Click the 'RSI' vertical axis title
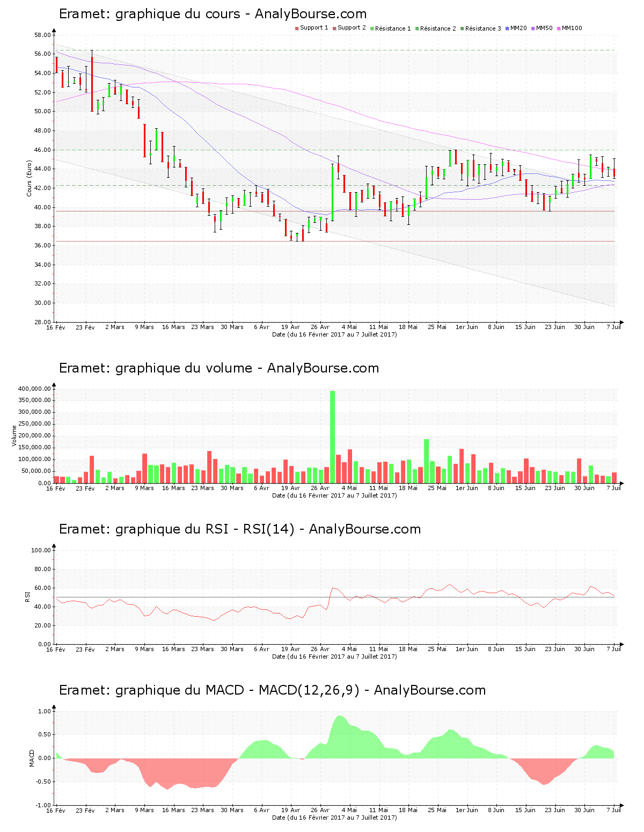The width and height of the screenshot is (644, 832). 27,597
